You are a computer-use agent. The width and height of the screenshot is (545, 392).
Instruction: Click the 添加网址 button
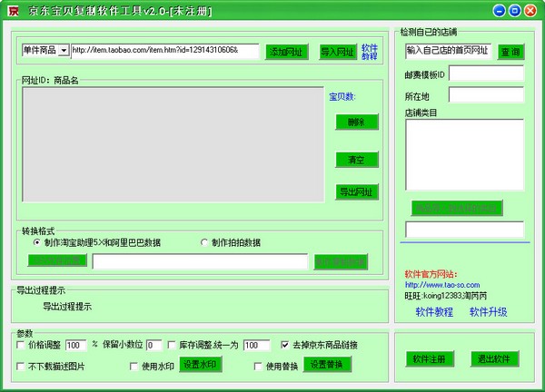click(286, 52)
